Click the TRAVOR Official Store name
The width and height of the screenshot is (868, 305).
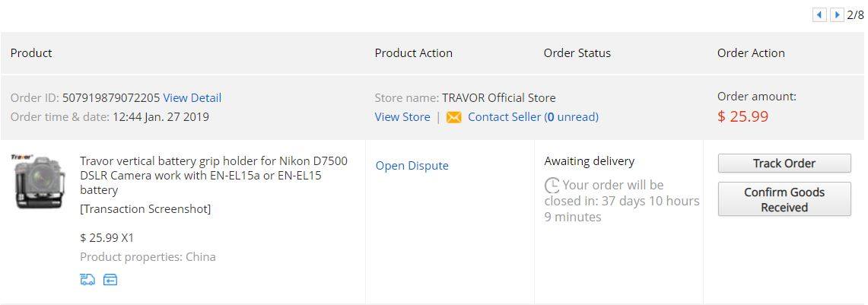(x=498, y=97)
